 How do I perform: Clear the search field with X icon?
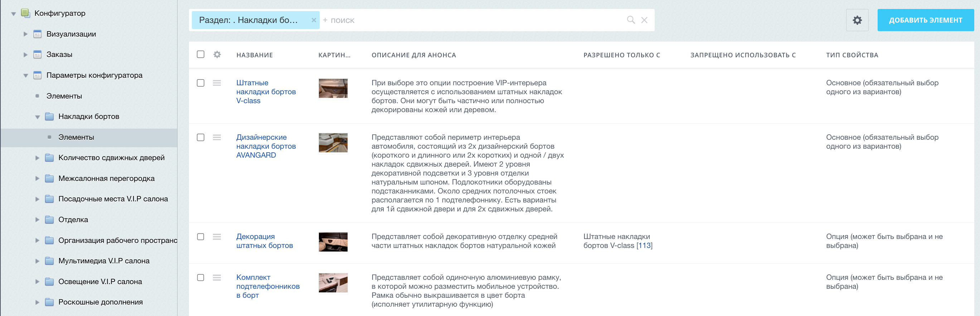(x=644, y=20)
